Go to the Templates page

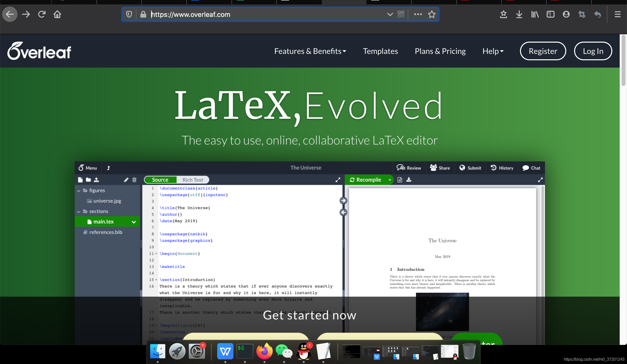click(x=380, y=51)
